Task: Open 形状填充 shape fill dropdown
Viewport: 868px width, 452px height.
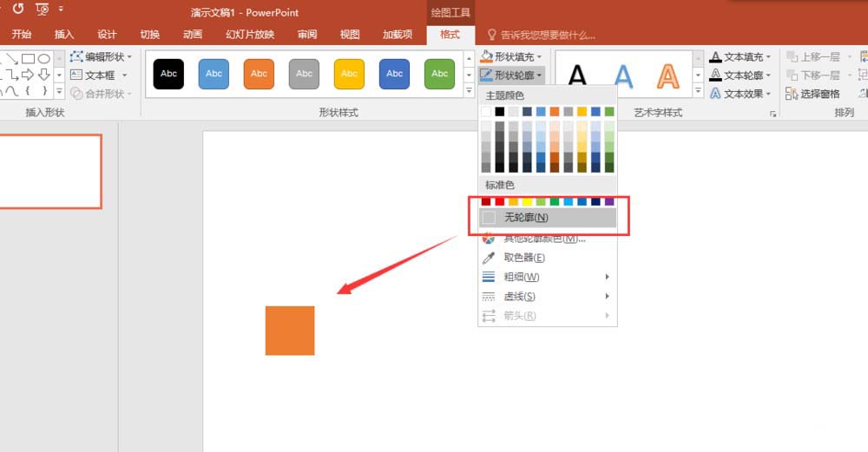Action: (511, 56)
